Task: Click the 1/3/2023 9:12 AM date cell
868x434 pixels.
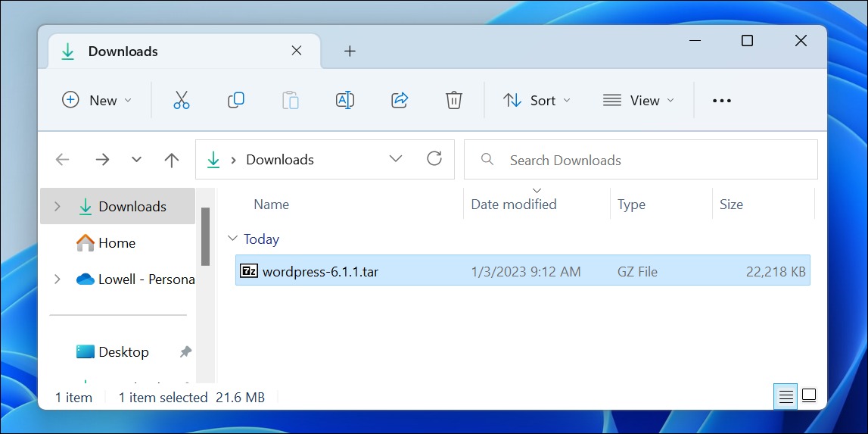Action: 526,271
